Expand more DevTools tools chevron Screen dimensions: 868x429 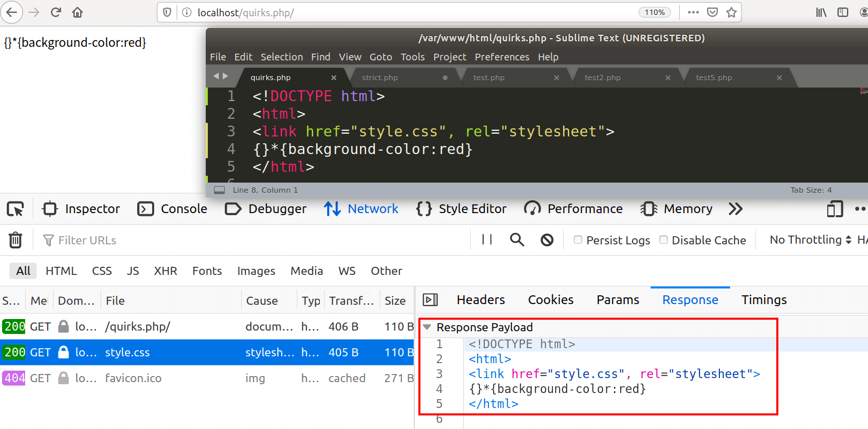tap(736, 209)
